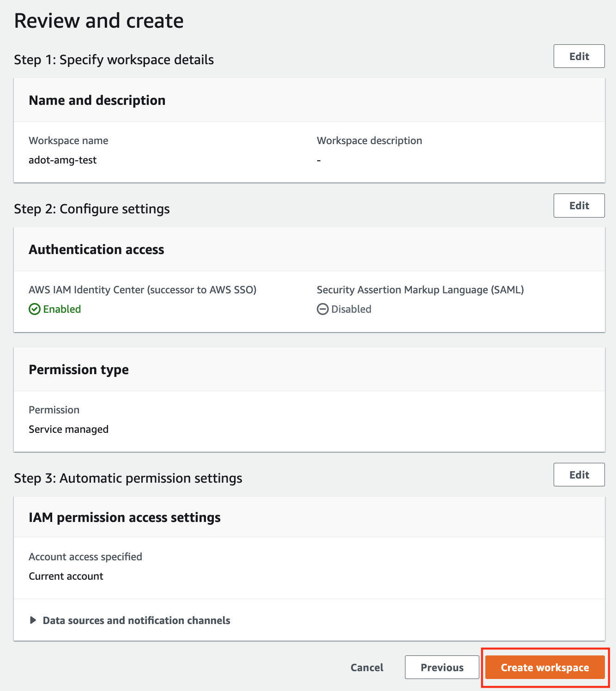Screen dimensions: 616x691
Task: Open Step 1 details via Edit button
Action: click(579, 56)
